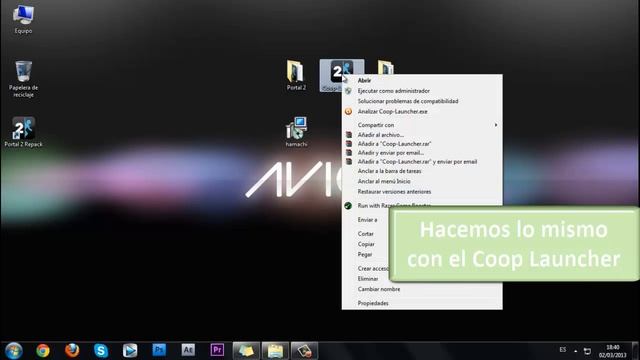Screen dimensions: 640x360
Task: Expand the Compartir con submenu
Action: [x=422, y=125]
